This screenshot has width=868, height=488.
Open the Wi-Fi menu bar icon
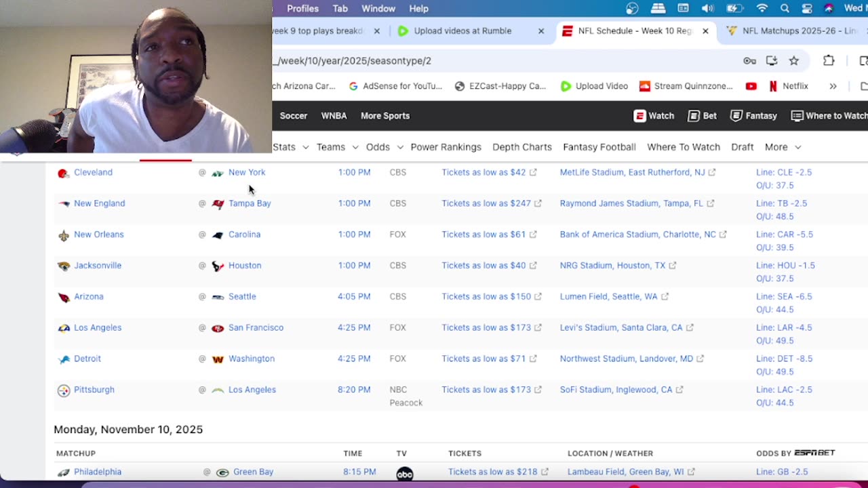click(762, 9)
